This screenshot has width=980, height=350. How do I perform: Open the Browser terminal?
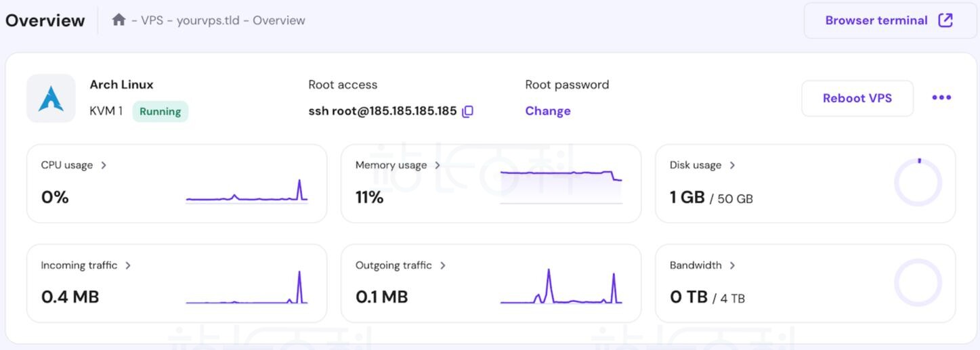point(876,20)
